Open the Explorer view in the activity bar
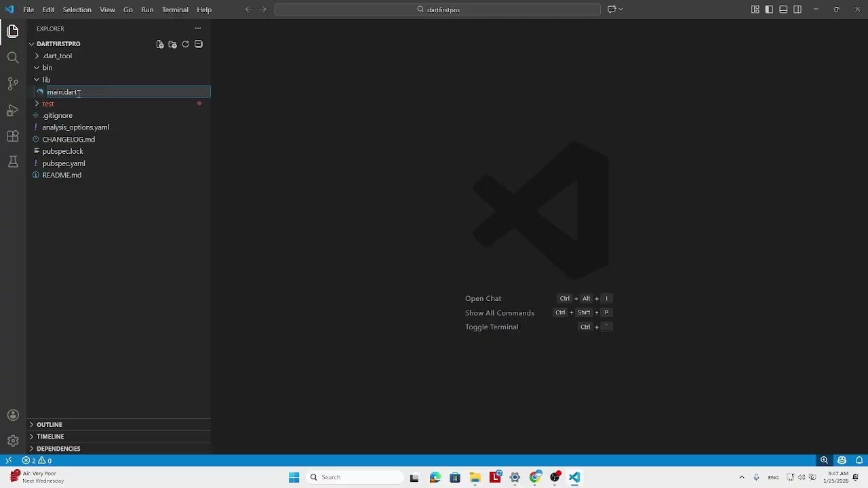The height and width of the screenshot is (488, 868). (13, 31)
